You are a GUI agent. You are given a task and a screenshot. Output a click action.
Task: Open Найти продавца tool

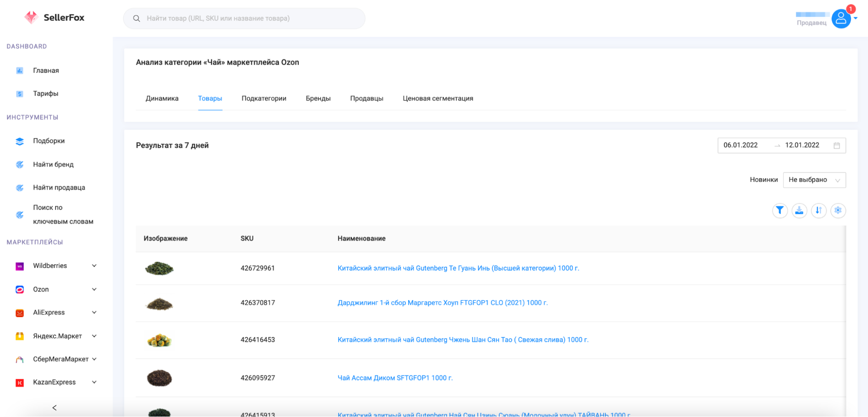coord(59,188)
